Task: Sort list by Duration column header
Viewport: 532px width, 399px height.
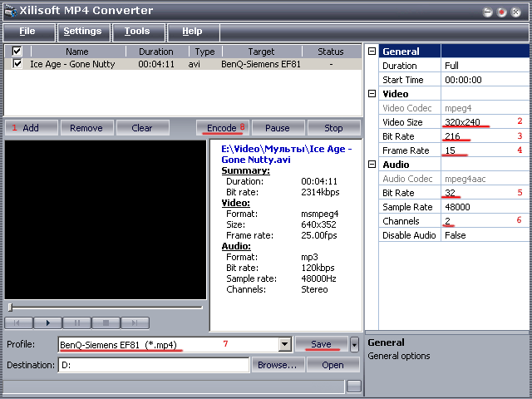Action: coord(157,52)
